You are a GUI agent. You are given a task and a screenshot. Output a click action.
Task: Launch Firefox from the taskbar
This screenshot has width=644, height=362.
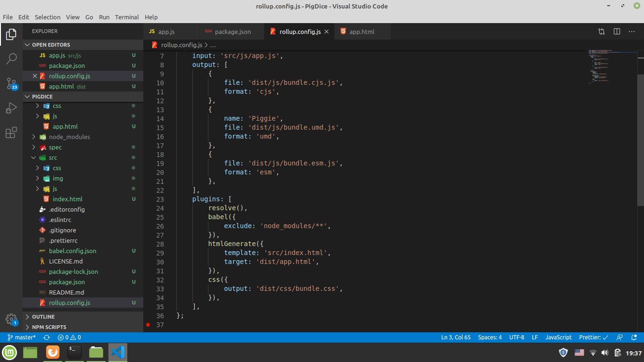click(x=53, y=352)
